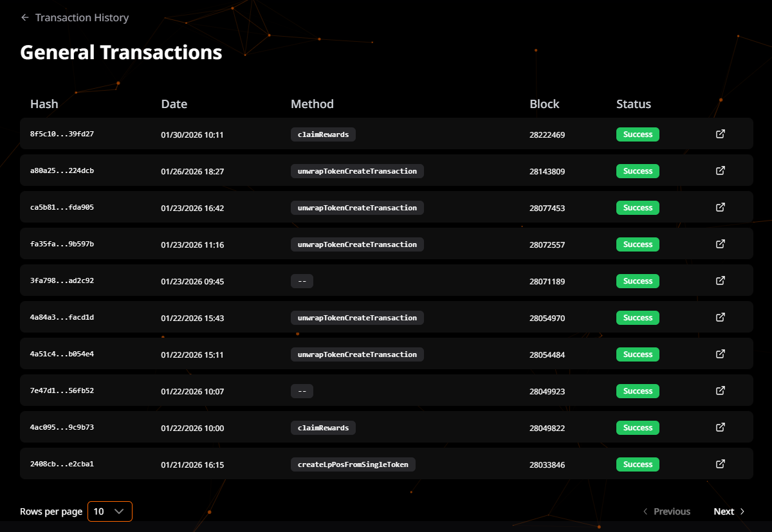Viewport: 772px width, 532px height.
Task: Select hash 4a51c4...b054e4
Action: (x=62, y=354)
